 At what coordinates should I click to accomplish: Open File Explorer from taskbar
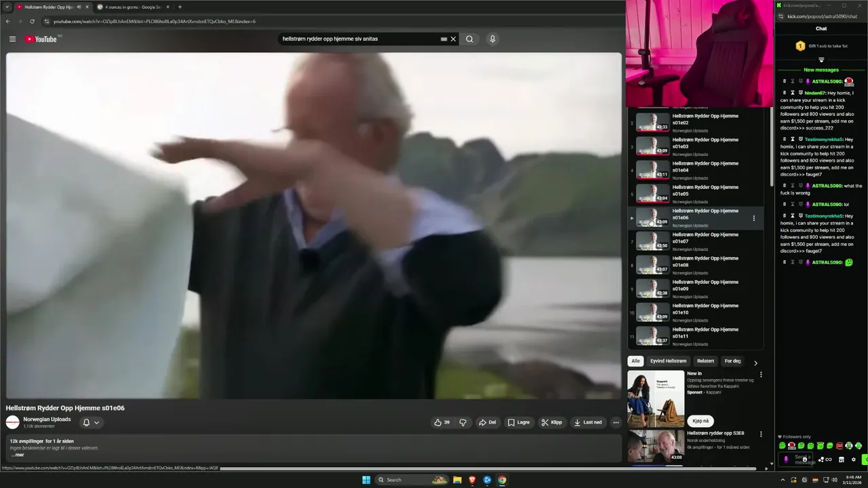pyautogui.click(x=457, y=480)
